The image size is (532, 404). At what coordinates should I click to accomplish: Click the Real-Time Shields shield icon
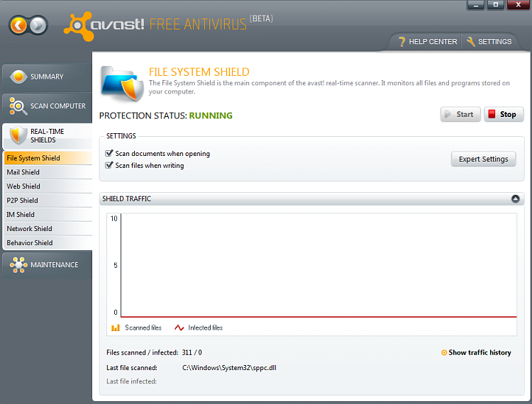(18, 135)
